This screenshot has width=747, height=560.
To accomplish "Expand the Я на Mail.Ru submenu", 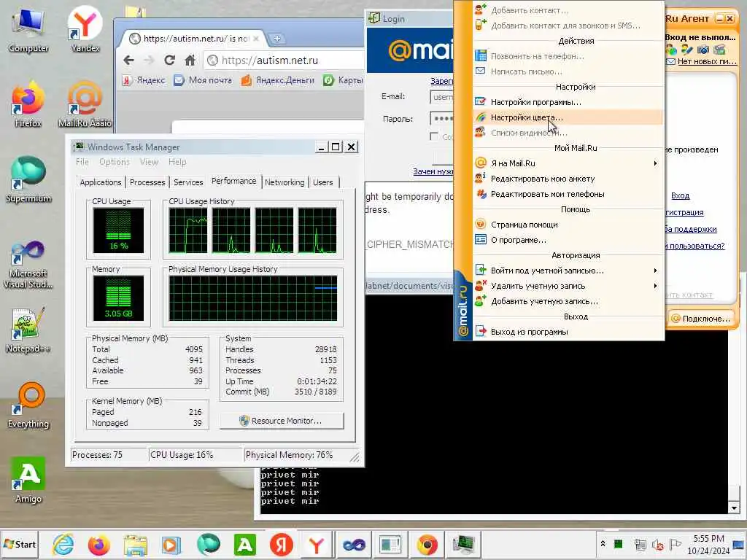I will (x=568, y=163).
